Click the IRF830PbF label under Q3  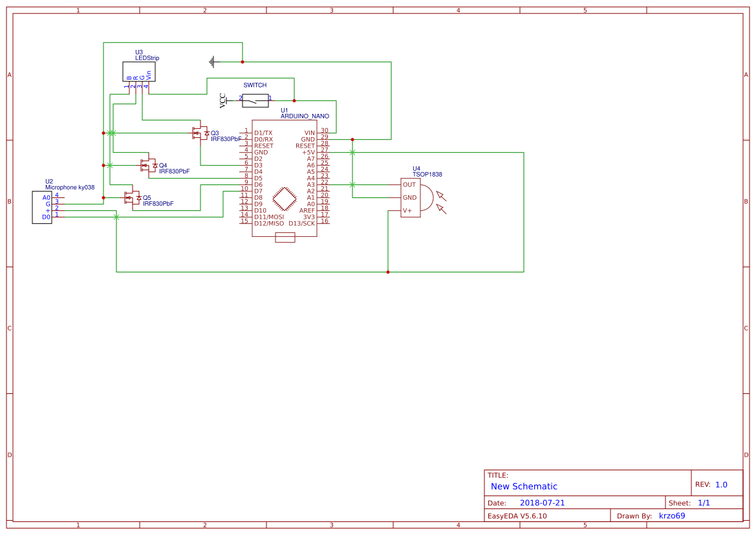coord(226,139)
